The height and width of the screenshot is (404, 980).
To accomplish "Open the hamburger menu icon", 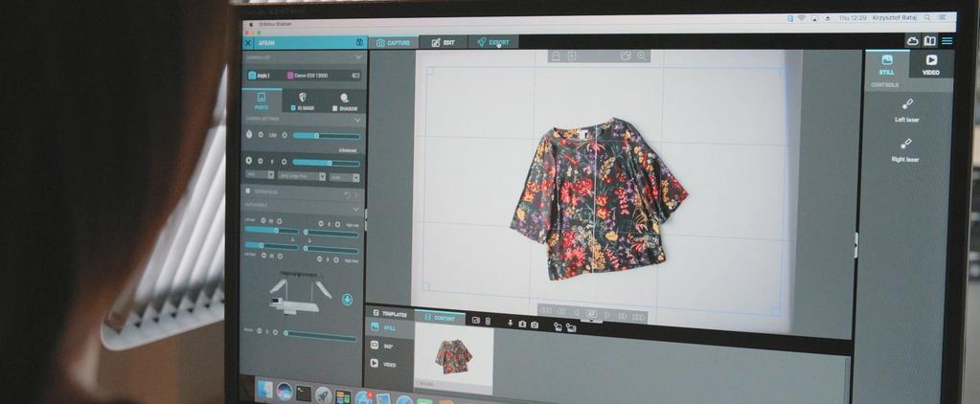I will pyautogui.click(x=946, y=41).
